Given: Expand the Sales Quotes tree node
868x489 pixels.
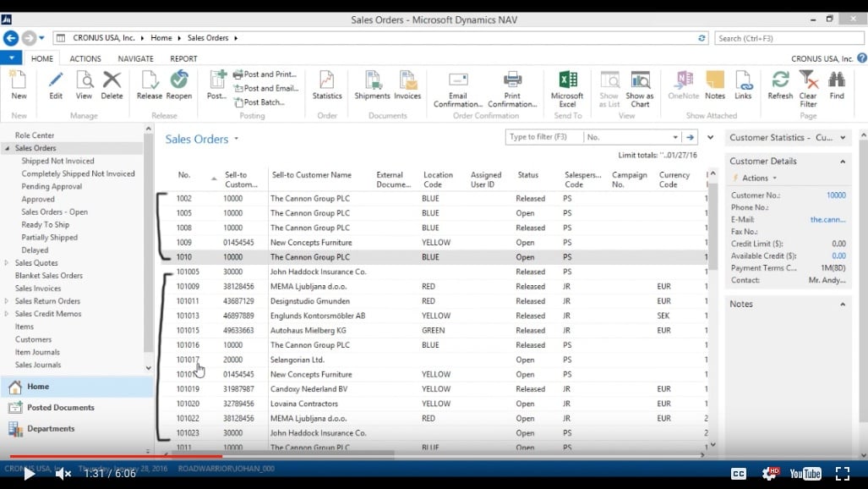Looking at the screenshot, I should click(x=8, y=263).
